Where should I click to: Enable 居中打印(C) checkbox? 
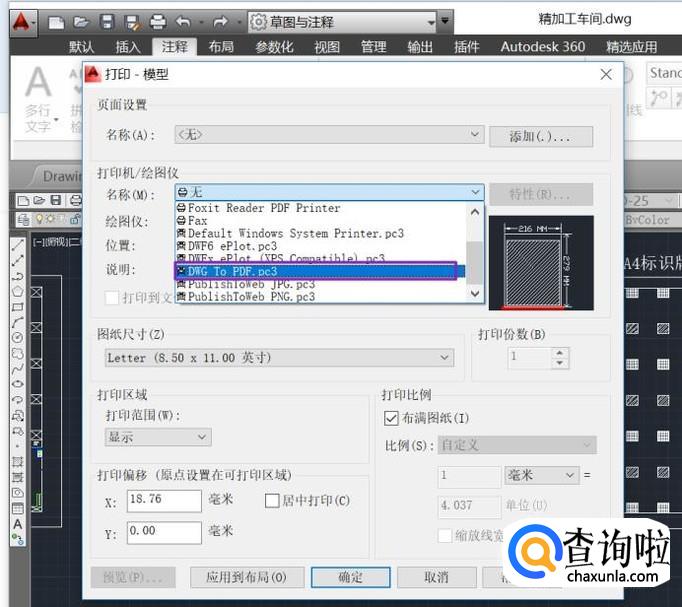coord(272,500)
